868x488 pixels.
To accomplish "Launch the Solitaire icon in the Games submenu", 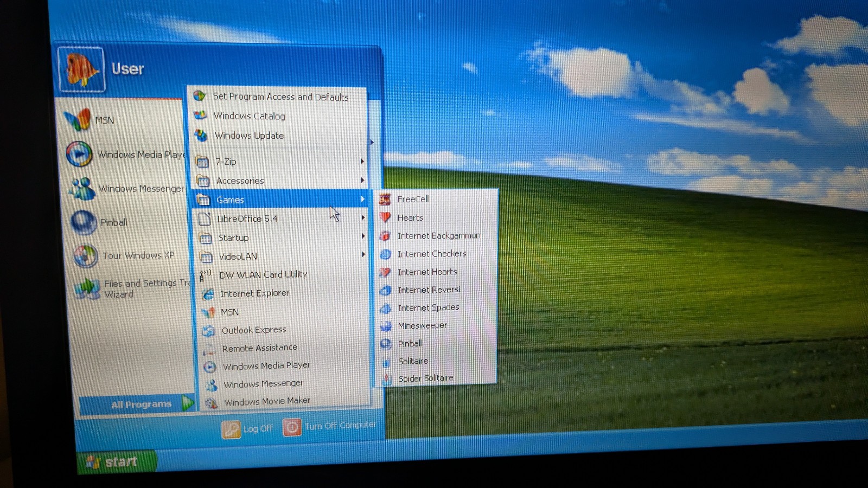I will click(x=386, y=362).
